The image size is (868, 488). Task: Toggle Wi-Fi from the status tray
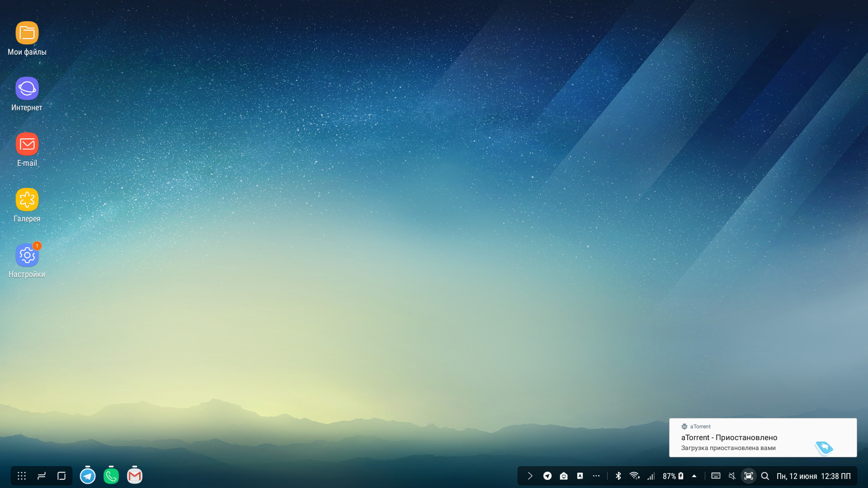(x=634, y=476)
